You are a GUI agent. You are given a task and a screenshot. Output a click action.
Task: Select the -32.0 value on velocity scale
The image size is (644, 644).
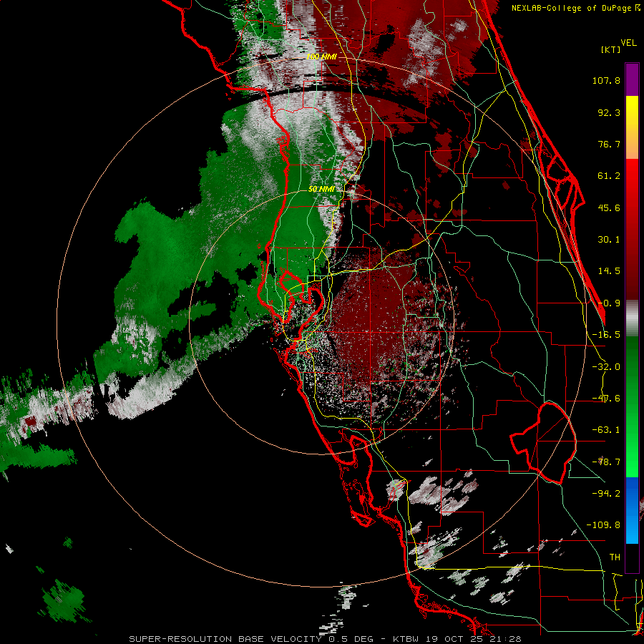606,367
